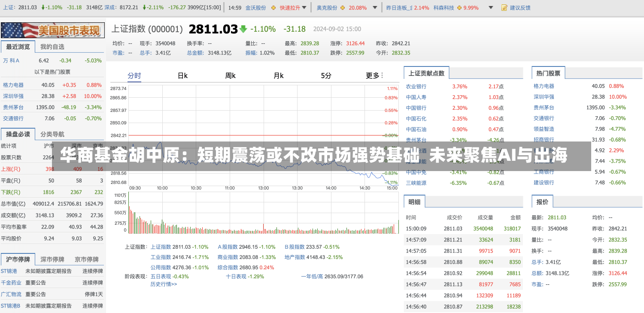The image size is (644, 313).
Task: Click the 昨日连板 ticker link
Action: (x=399, y=8)
